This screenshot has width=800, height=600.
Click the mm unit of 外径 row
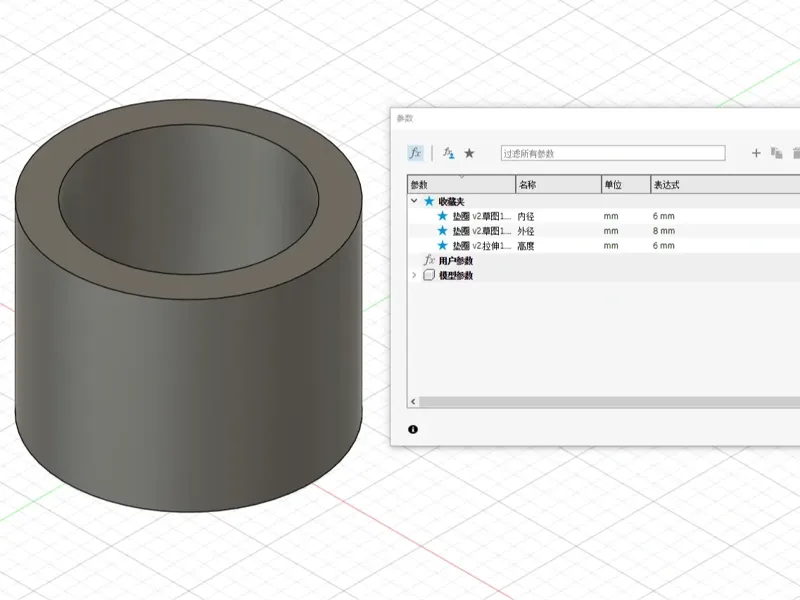point(611,231)
